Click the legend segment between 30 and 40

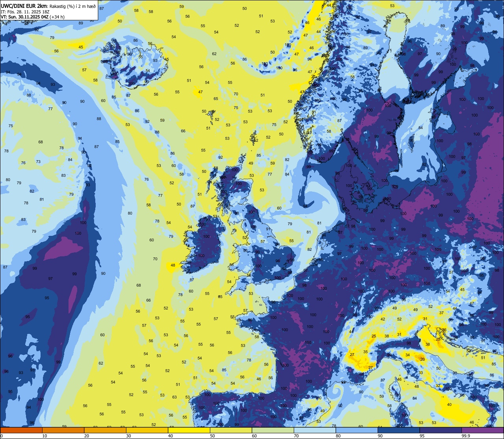[147, 430]
